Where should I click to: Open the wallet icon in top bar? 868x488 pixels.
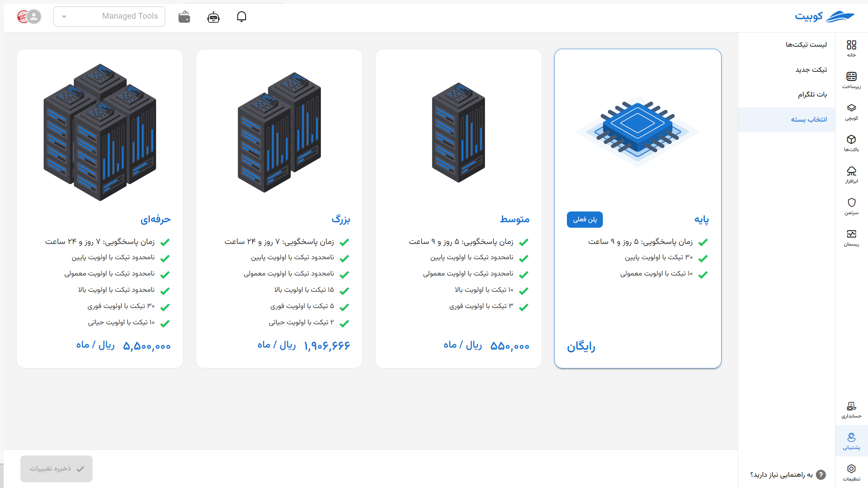(184, 16)
